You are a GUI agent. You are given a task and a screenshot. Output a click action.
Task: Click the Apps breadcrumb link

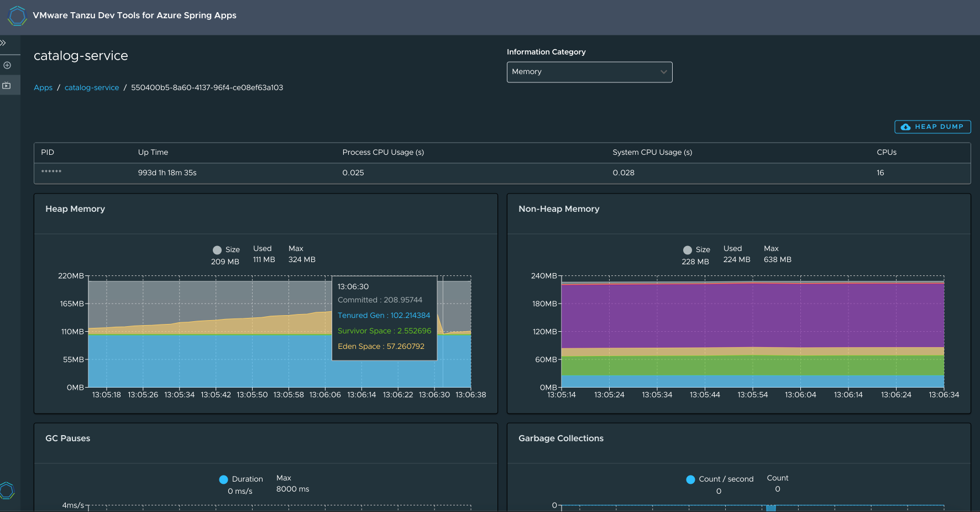[x=43, y=87]
